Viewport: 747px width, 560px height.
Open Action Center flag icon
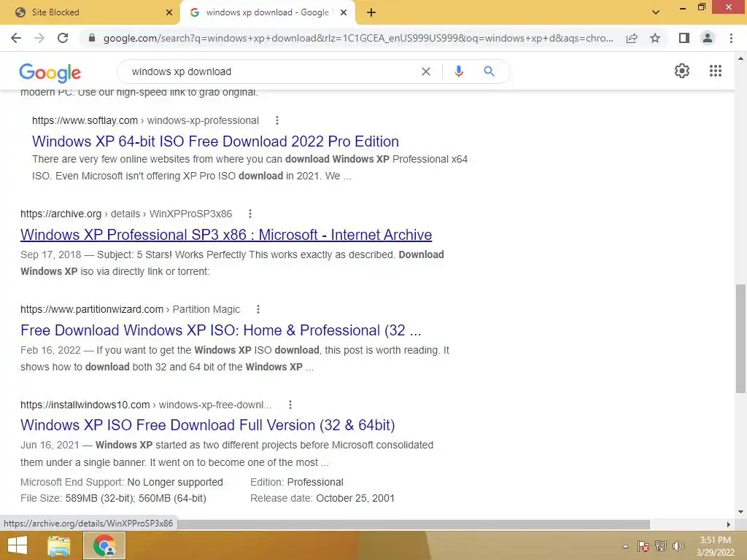click(643, 546)
